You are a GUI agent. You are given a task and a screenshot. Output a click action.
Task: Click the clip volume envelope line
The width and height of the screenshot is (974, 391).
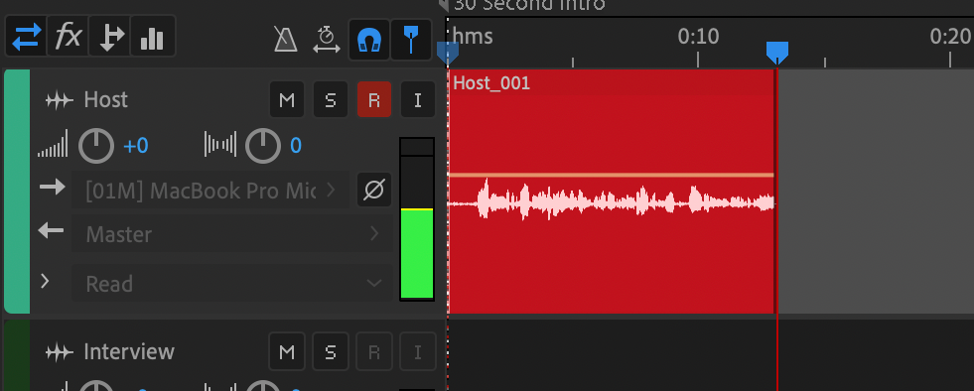tap(611, 175)
